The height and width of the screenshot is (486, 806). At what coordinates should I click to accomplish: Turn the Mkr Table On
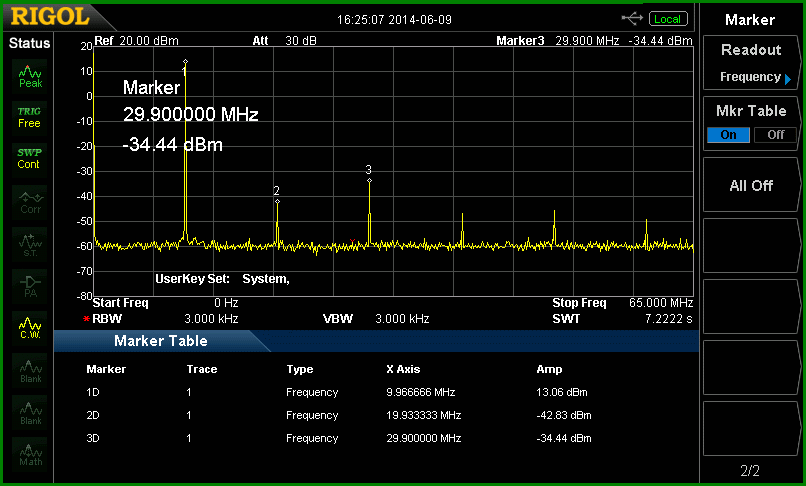(728, 135)
